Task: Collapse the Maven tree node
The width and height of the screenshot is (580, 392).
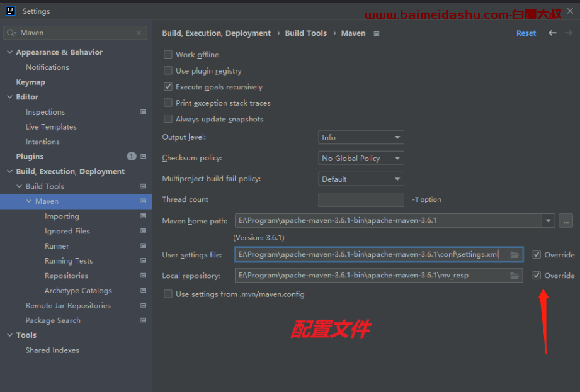Action: click(x=29, y=201)
